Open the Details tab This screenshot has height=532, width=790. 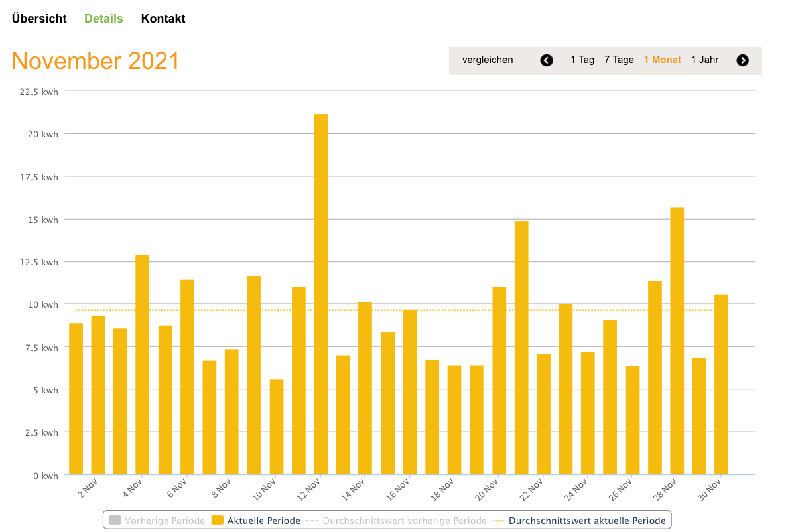[103, 19]
